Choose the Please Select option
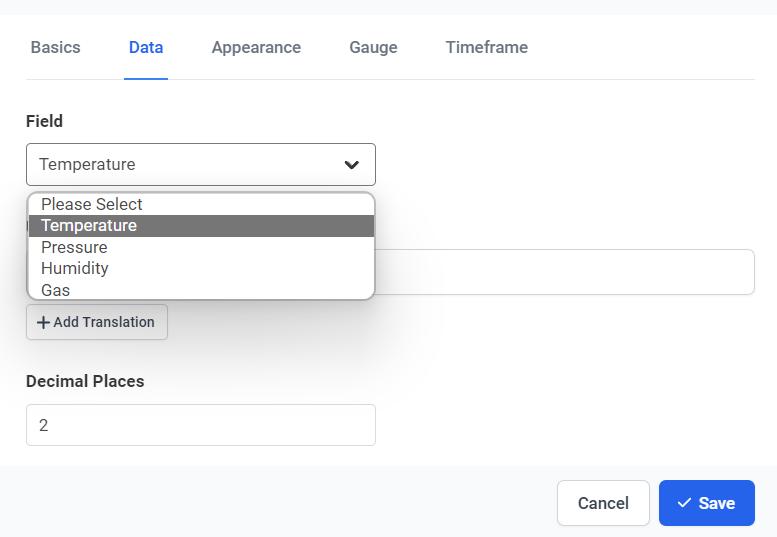Image resolution: width=777 pixels, height=537 pixels. [x=92, y=204]
